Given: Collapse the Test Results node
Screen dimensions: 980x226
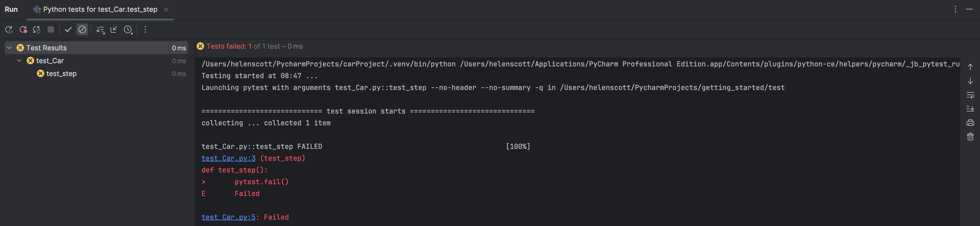Looking at the screenshot, I should tap(9, 48).
